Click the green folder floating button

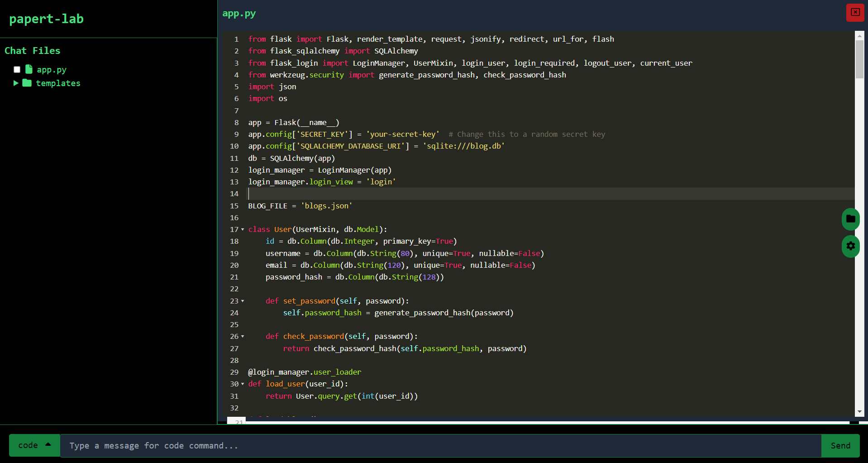coord(851,219)
